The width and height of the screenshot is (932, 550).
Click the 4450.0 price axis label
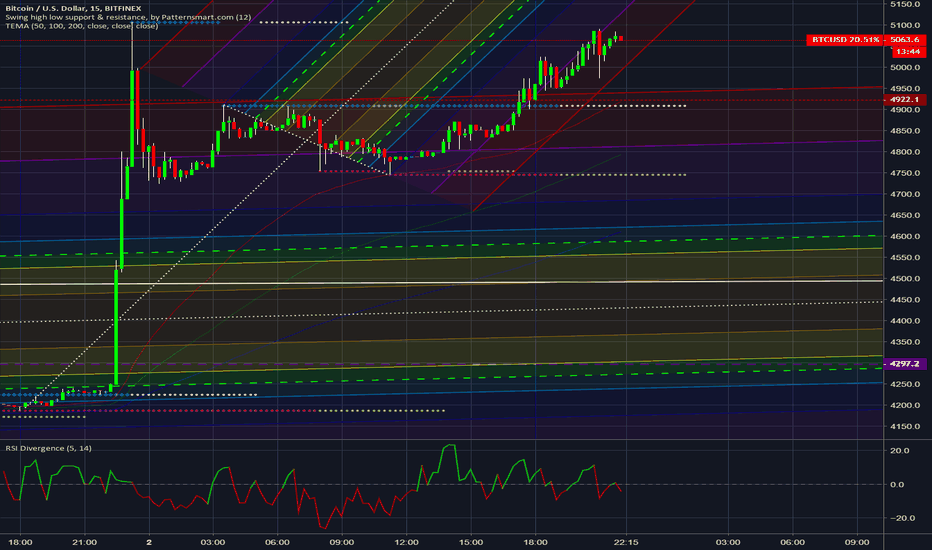(x=905, y=300)
